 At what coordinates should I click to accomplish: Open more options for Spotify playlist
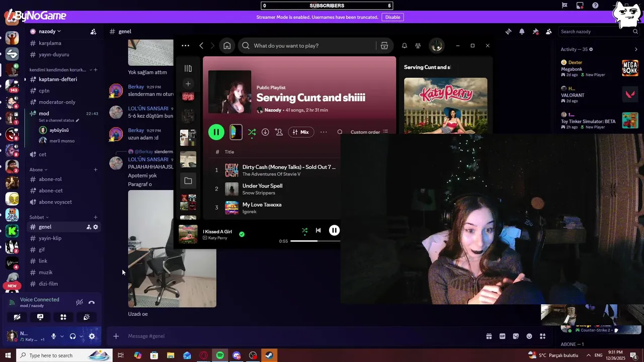[324, 132]
